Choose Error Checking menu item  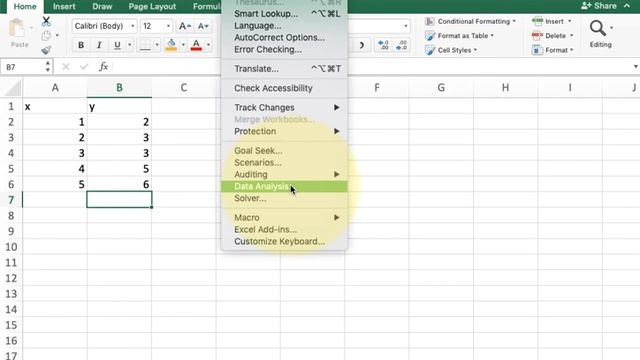[x=284, y=49]
